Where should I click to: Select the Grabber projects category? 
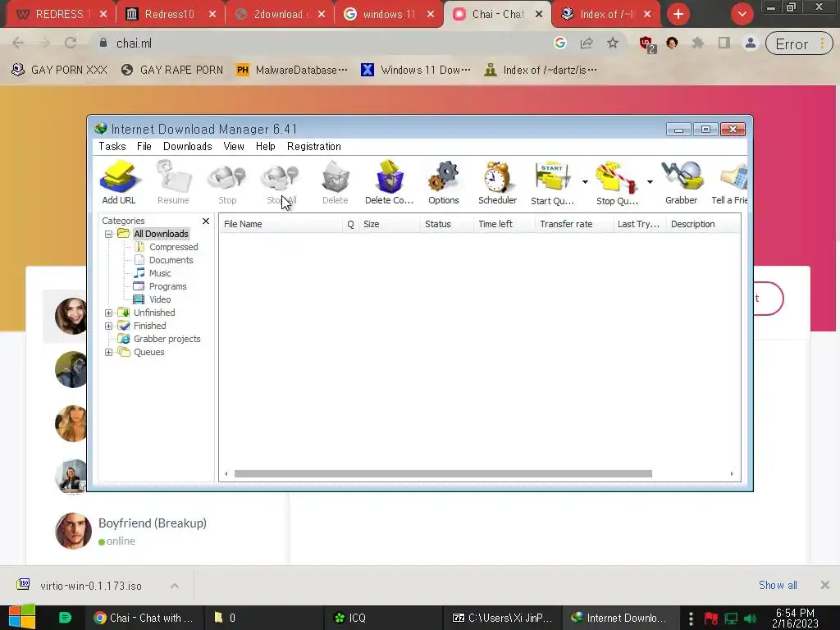click(x=167, y=339)
